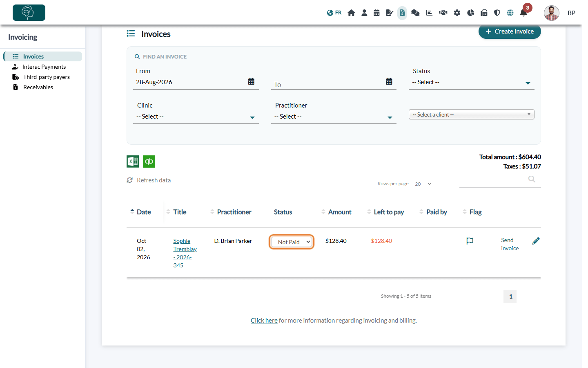The height and width of the screenshot is (368, 588).
Task: Export invoices to Excel
Action: point(133,162)
